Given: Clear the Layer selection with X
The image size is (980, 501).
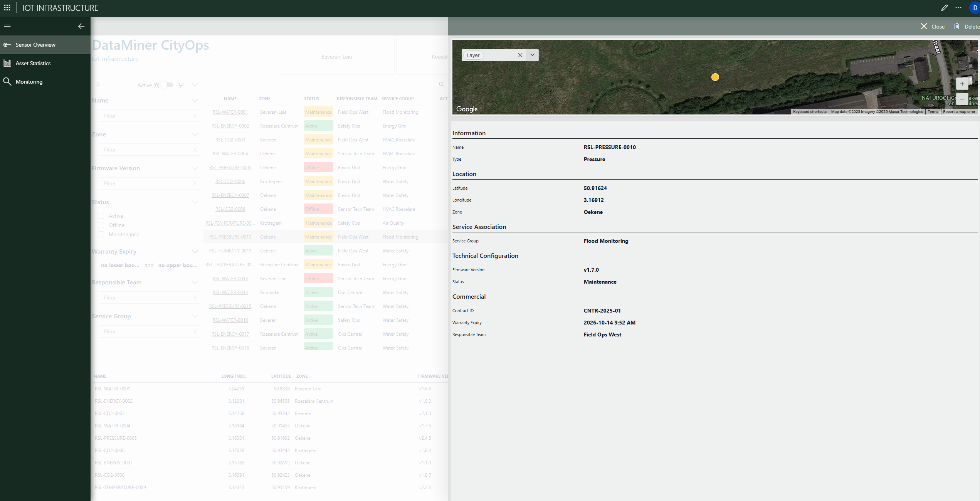Looking at the screenshot, I should coord(520,55).
